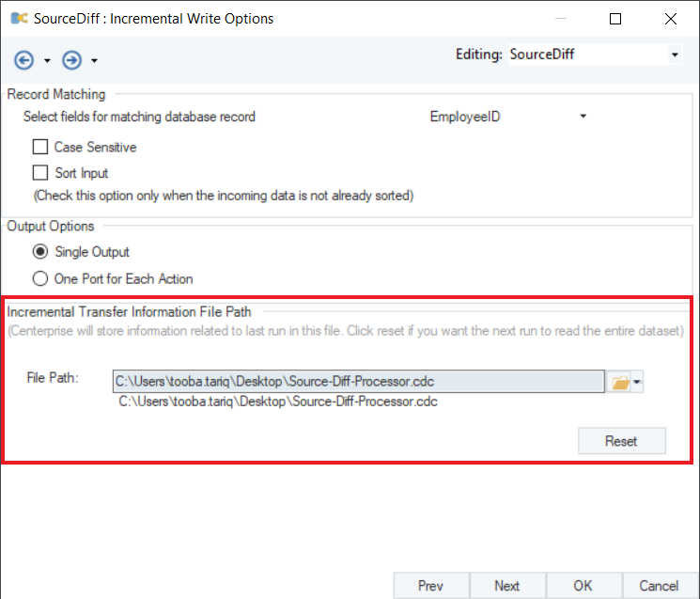Select the Single Output radio button
Screen dimensions: 700x599
[40, 252]
